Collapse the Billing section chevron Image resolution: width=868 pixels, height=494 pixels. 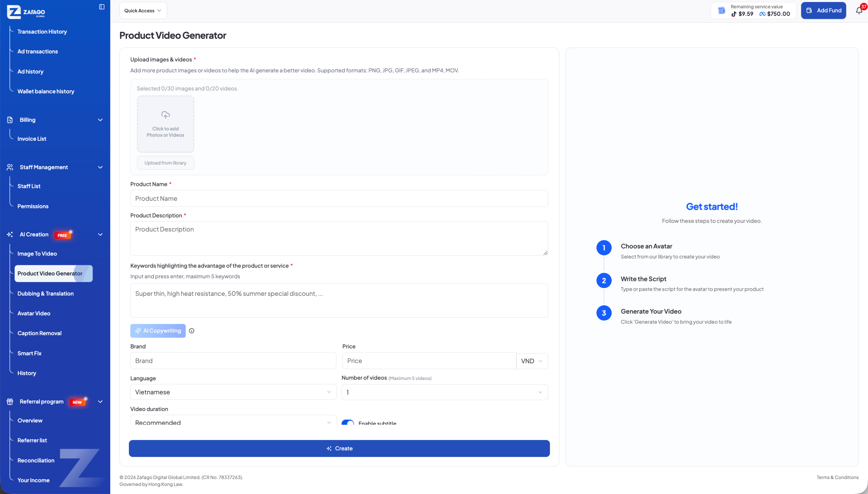pyautogui.click(x=100, y=120)
